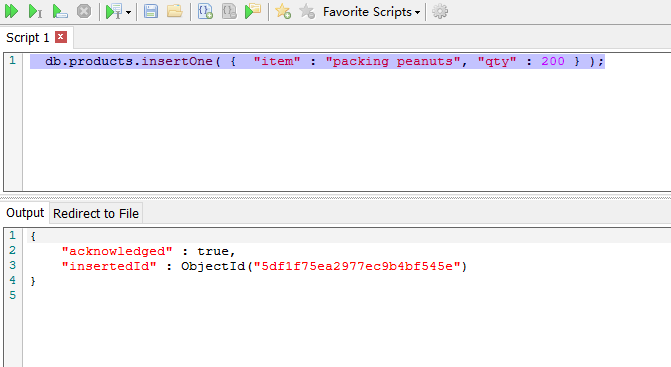The height and width of the screenshot is (367, 671).
Task: Run current statement with play-cursor icon
Action: coord(35,12)
